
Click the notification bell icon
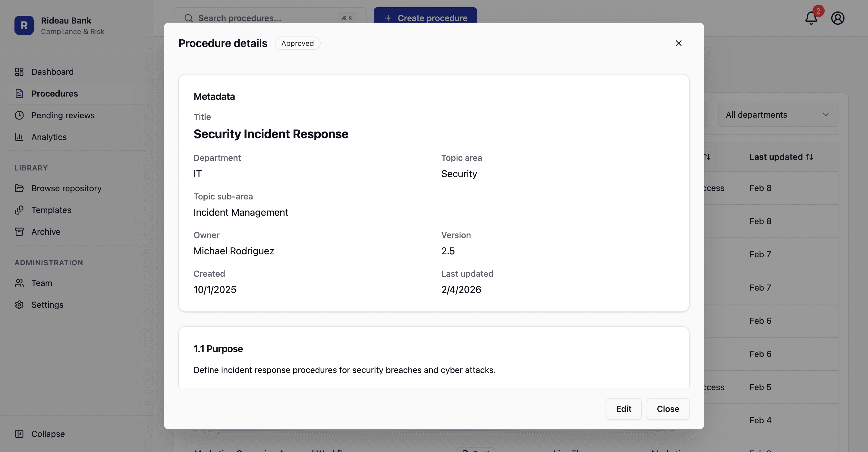coord(811,18)
